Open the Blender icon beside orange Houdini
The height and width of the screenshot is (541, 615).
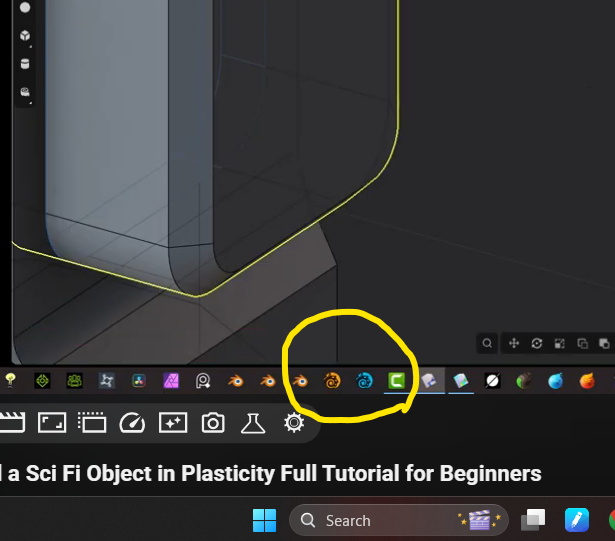[x=300, y=381]
